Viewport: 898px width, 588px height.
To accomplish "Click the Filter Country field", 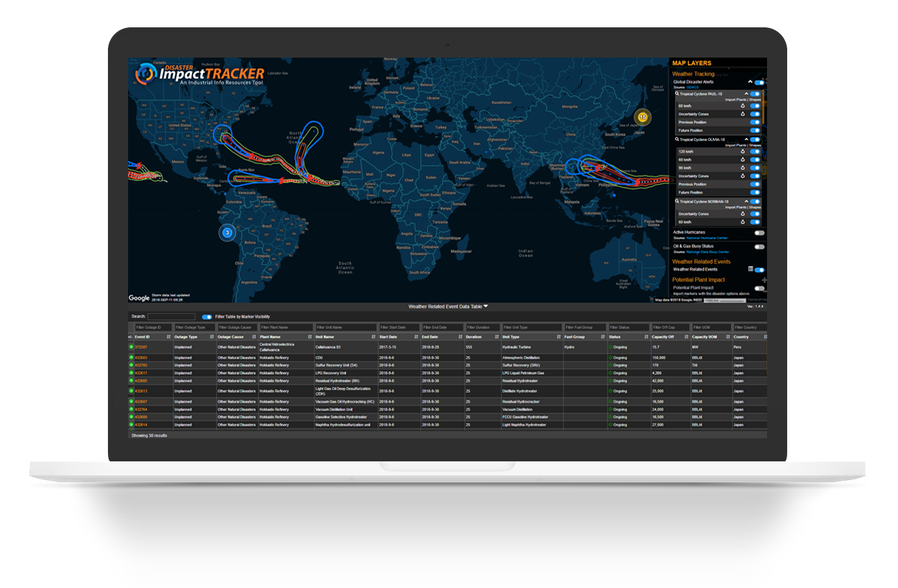I will tap(750, 327).
